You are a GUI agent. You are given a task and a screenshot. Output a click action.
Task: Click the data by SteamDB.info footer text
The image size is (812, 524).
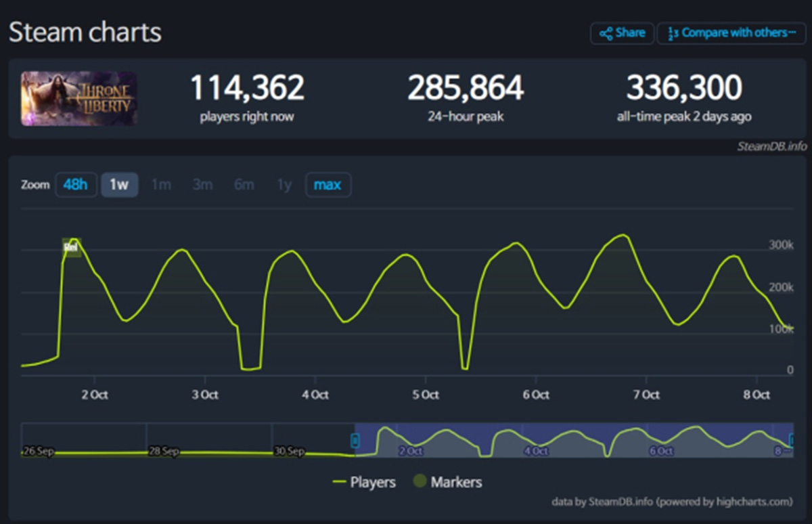[671, 502]
